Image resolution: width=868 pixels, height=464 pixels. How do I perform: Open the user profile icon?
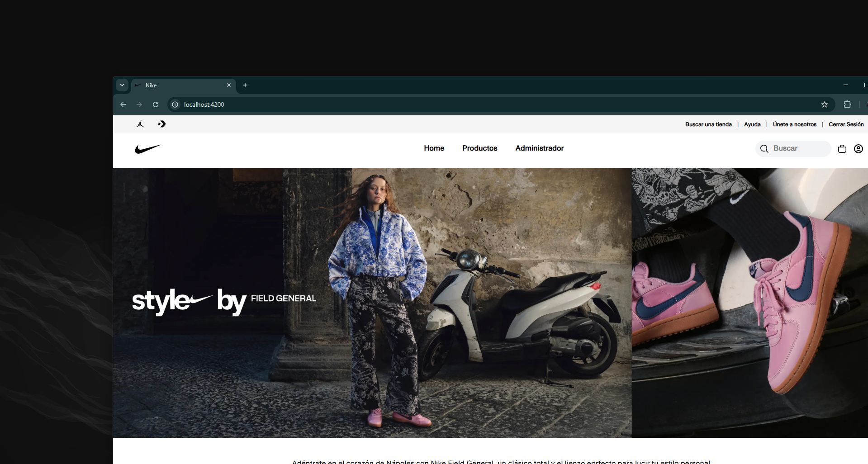tap(858, 149)
